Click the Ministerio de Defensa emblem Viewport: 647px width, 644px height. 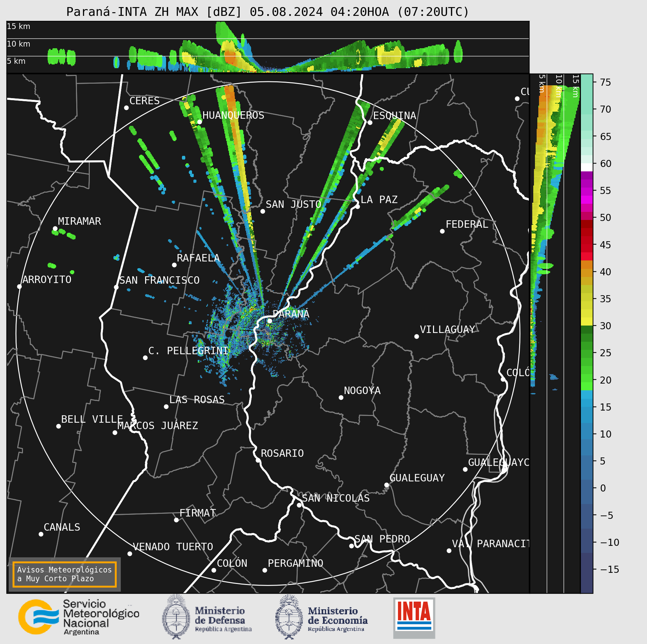click(176, 617)
